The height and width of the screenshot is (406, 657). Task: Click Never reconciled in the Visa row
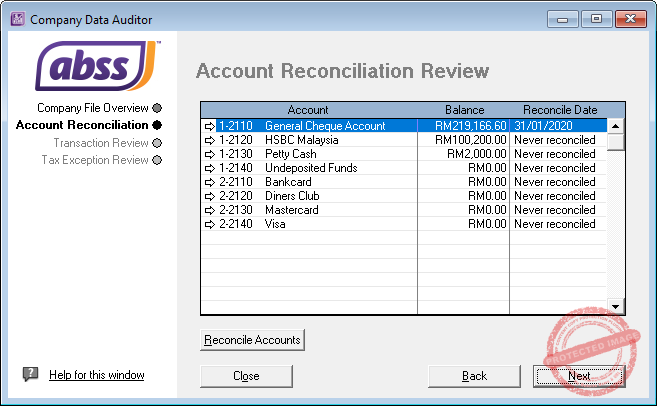coord(555,224)
